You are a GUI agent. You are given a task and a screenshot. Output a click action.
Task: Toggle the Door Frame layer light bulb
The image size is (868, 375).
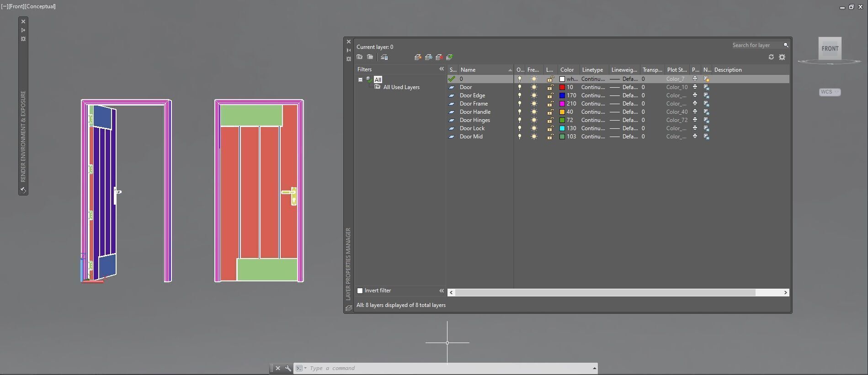tap(519, 104)
